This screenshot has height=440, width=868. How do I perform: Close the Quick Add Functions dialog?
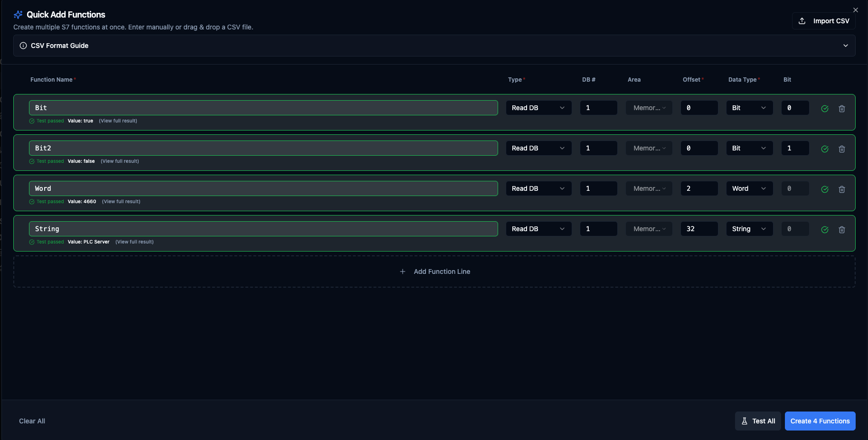point(855,10)
